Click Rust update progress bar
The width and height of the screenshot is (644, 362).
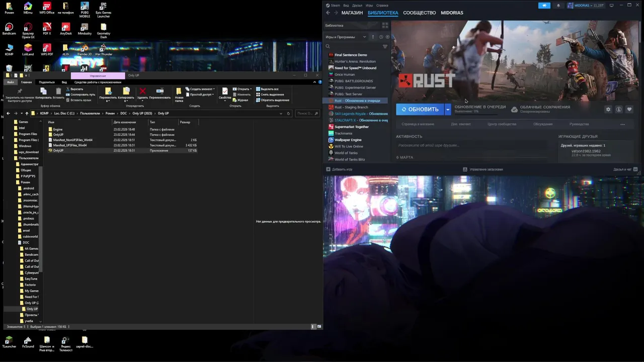(475, 114)
